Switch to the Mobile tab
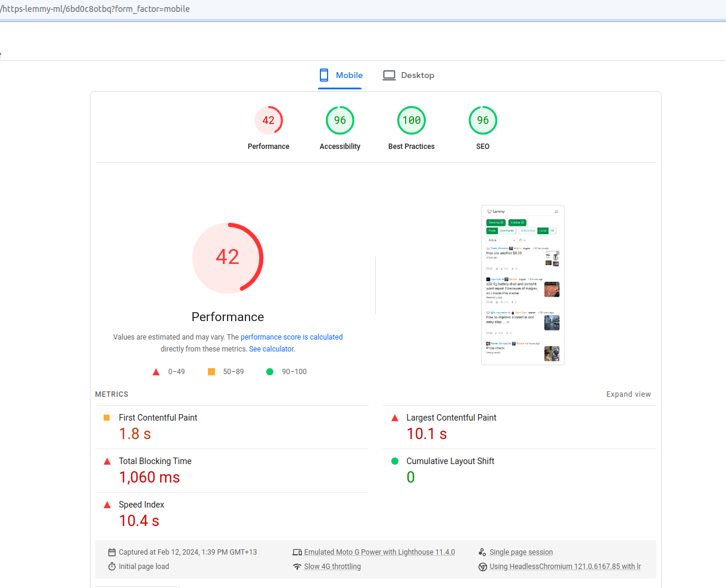Viewport: 726px width, 588px height. (x=340, y=76)
